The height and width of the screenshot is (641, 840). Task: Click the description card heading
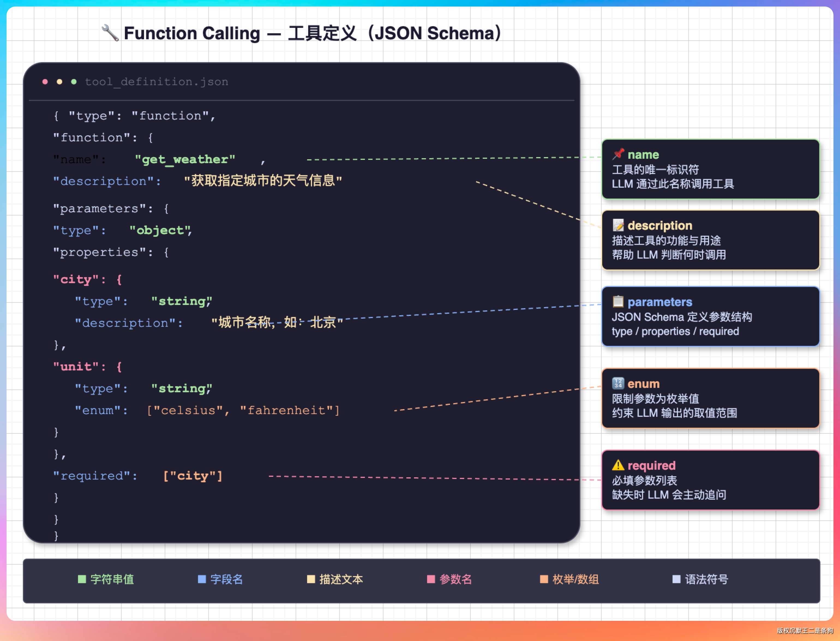660,226
